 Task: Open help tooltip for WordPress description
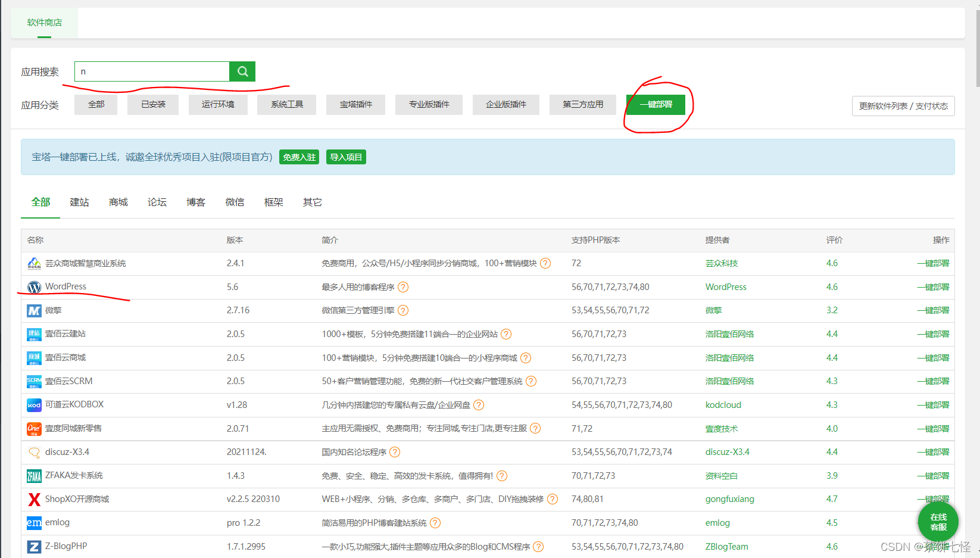pos(403,287)
